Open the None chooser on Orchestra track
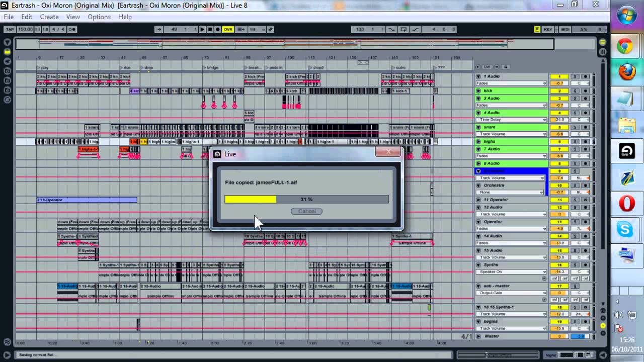 pyautogui.click(x=511, y=192)
